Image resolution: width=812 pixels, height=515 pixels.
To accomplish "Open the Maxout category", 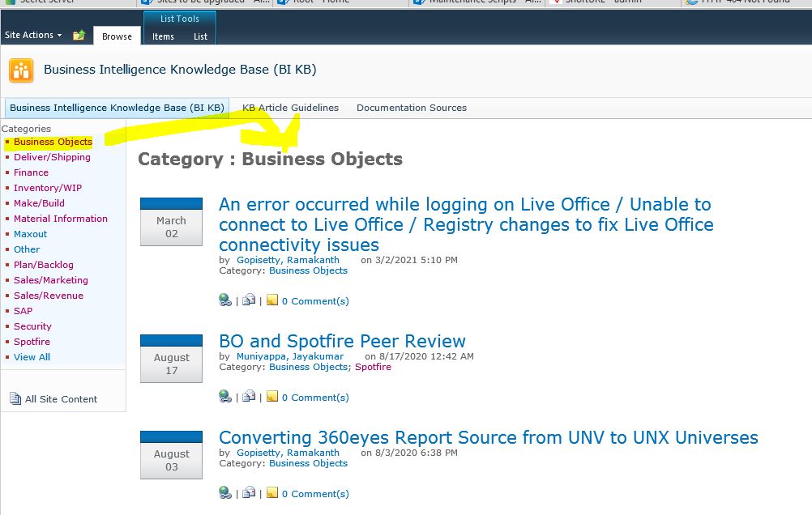I will pyautogui.click(x=30, y=234).
